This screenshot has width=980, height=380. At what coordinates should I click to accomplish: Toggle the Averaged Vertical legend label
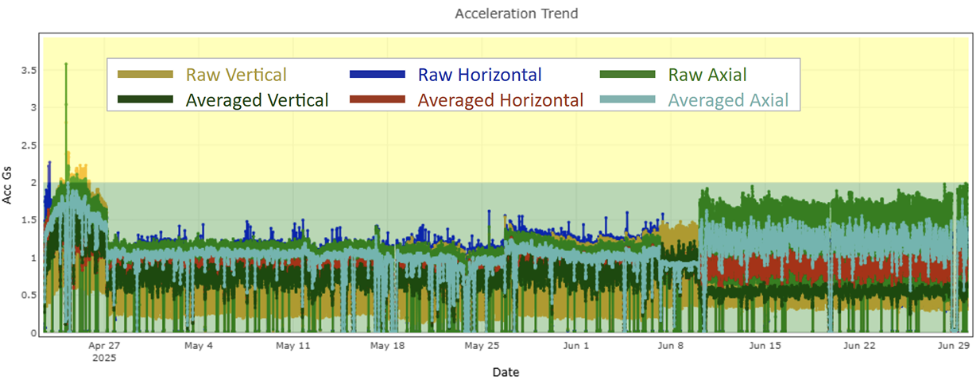pyautogui.click(x=257, y=100)
